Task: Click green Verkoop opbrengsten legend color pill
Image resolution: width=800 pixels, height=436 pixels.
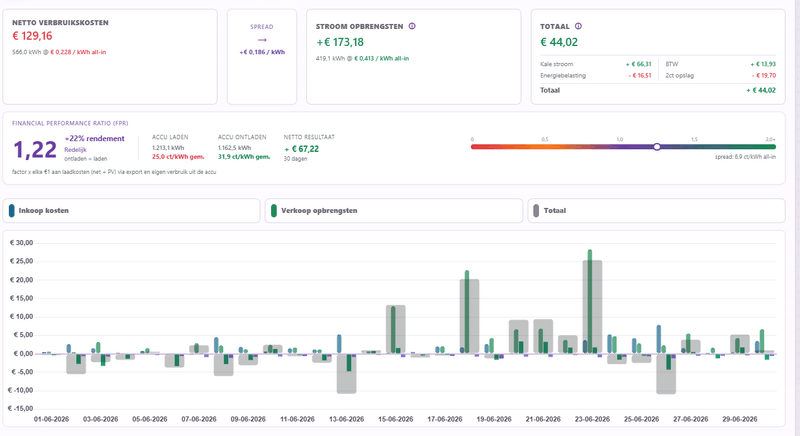Action: tap(274, 211)
